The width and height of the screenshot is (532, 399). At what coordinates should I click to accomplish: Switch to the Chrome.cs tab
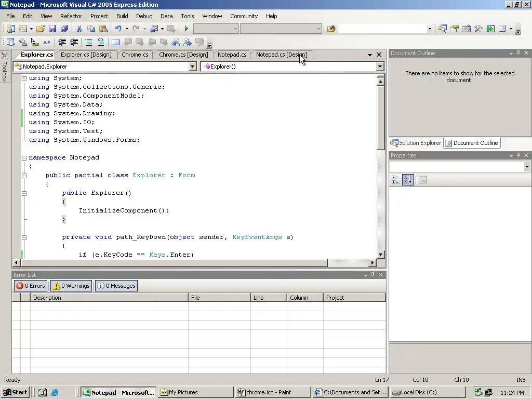coord(135,55)
